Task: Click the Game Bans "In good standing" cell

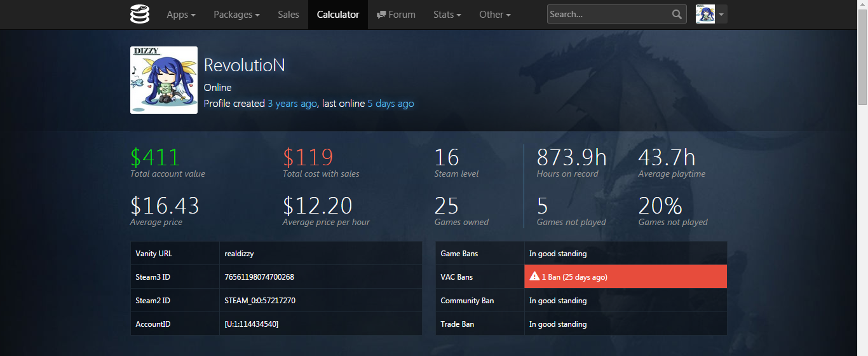Action: [x=625, y=253]
